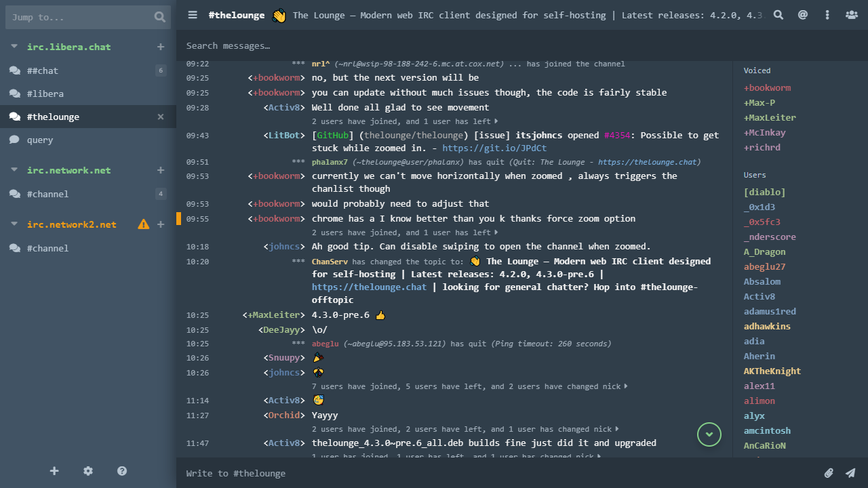Select user _nderscore

click(x=770, y=237)
